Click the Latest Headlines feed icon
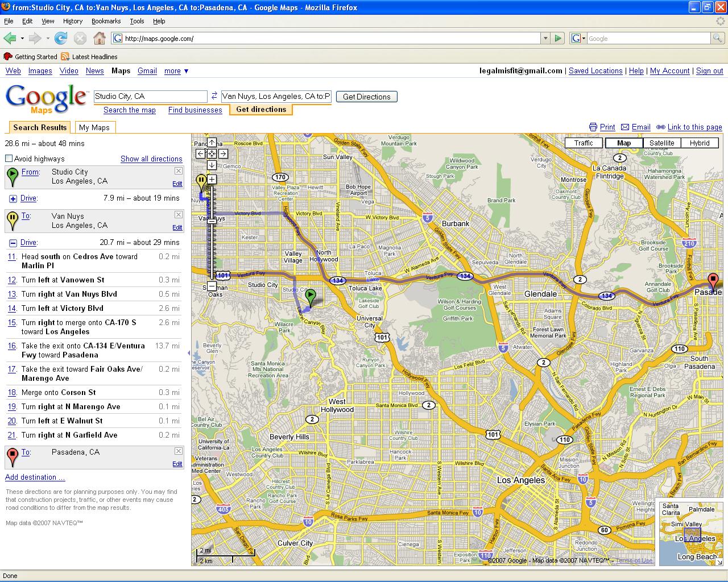 coord(65,56)
